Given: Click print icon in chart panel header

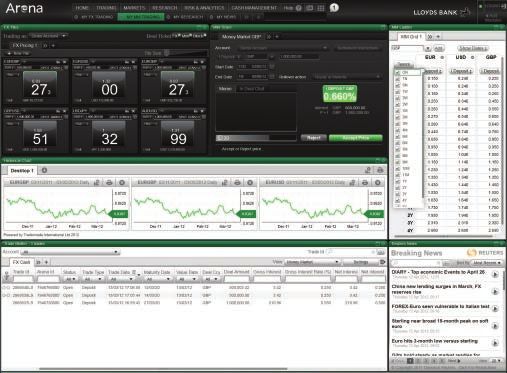Looking at the screenshot, I should click(x=380, y=170).
